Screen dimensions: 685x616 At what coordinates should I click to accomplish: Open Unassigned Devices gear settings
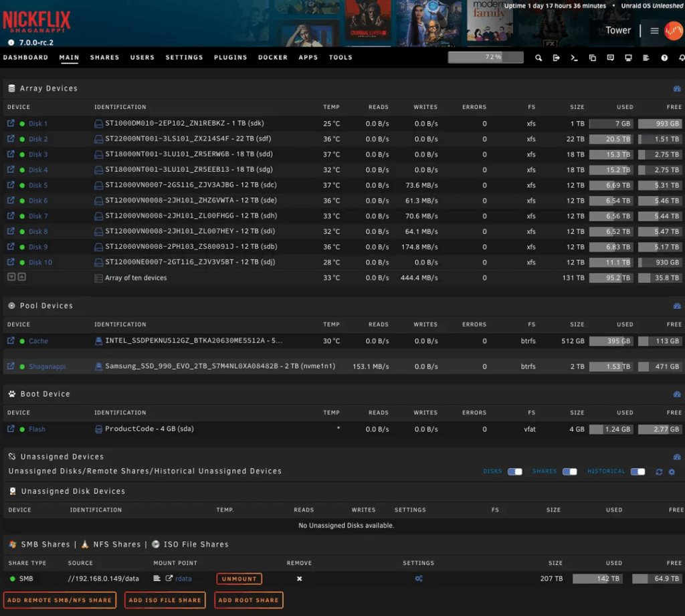[x=672, y=472]
